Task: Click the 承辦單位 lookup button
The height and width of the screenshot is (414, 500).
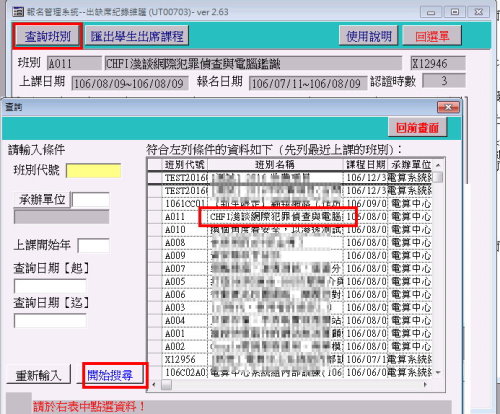Action: [42, 199]
